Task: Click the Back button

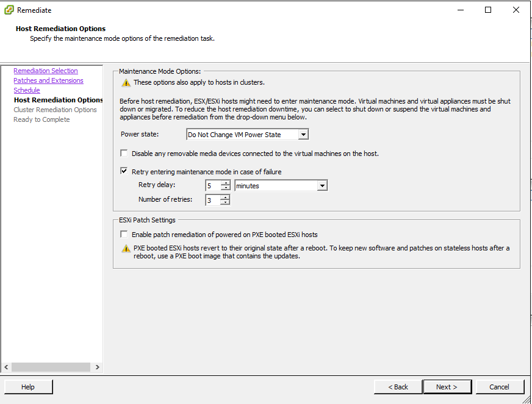Action: (x=398, y=387)
